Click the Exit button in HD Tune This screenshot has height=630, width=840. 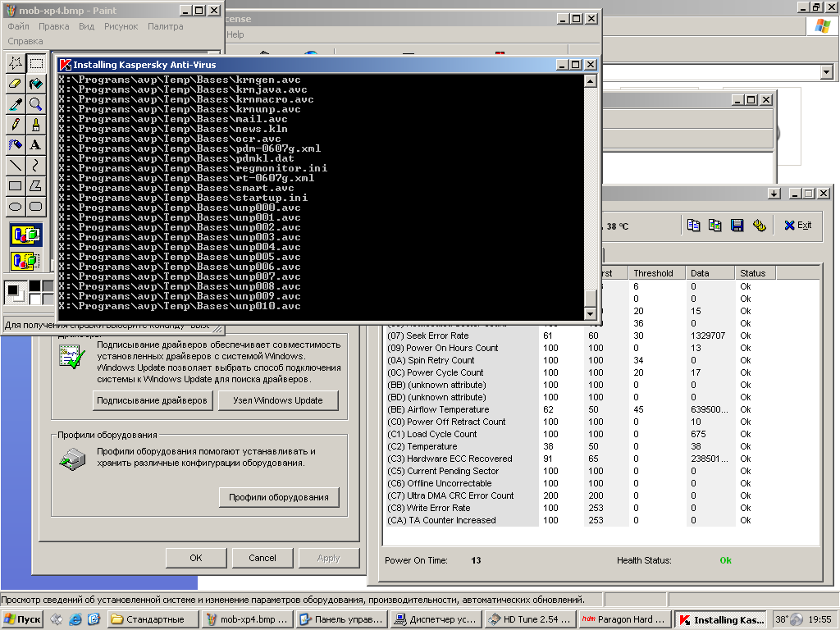[798, 226]
